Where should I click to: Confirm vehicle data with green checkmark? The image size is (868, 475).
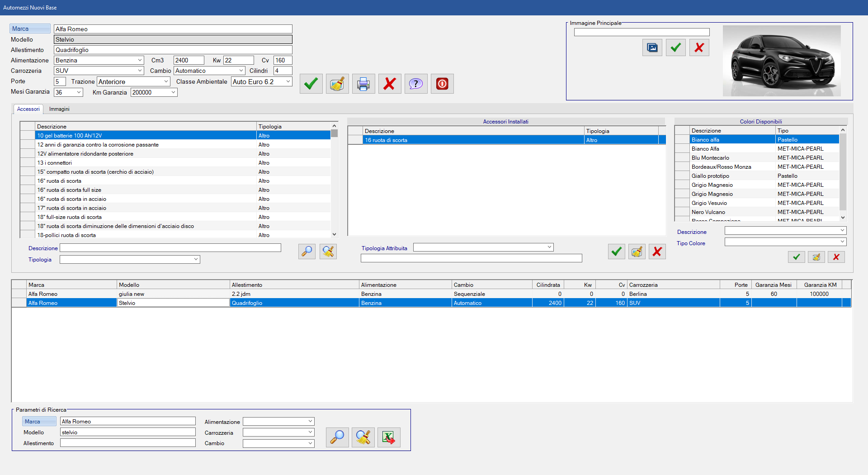311,84
